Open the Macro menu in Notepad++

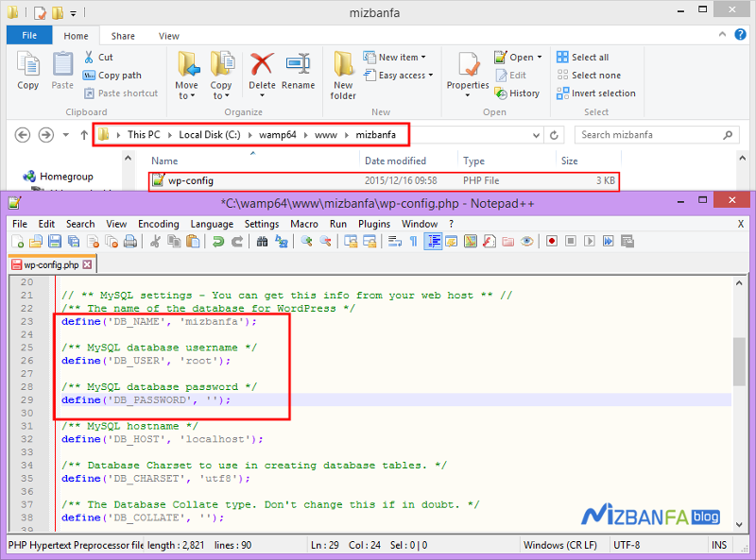[304, 224]
